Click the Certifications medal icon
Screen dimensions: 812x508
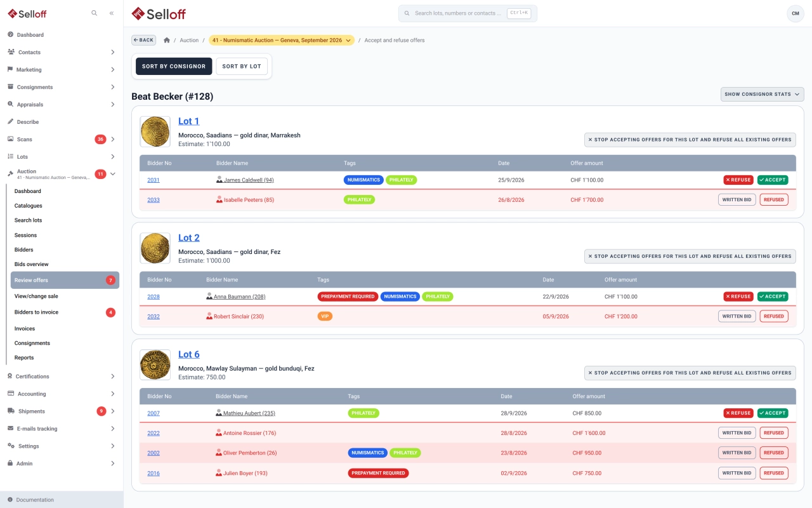[x=11, y=377]
